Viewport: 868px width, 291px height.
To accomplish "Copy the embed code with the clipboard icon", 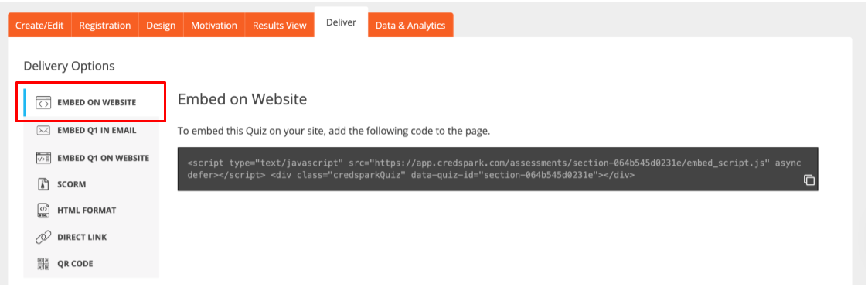I will click(808, 180).
